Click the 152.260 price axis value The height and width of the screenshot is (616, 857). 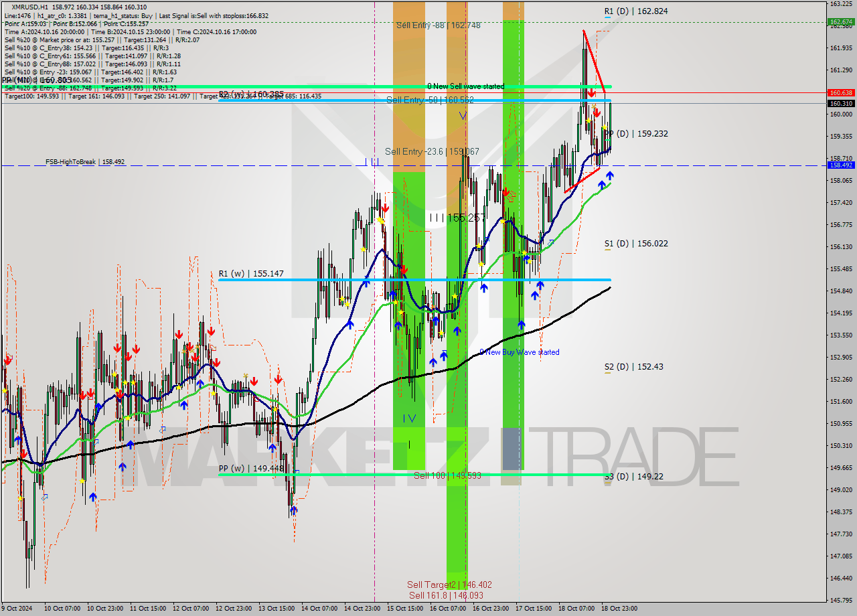click(x=841, y=379)
